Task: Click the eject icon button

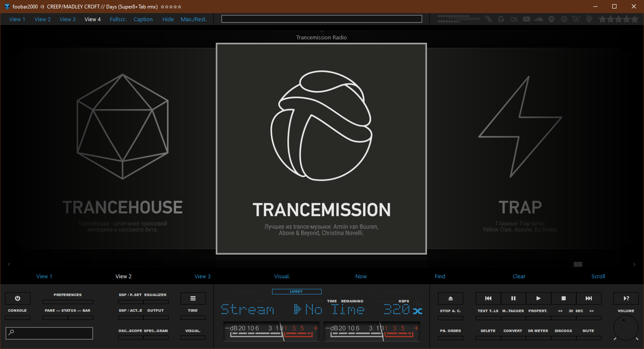Action: pyautogui.click(x=450, y=298)
